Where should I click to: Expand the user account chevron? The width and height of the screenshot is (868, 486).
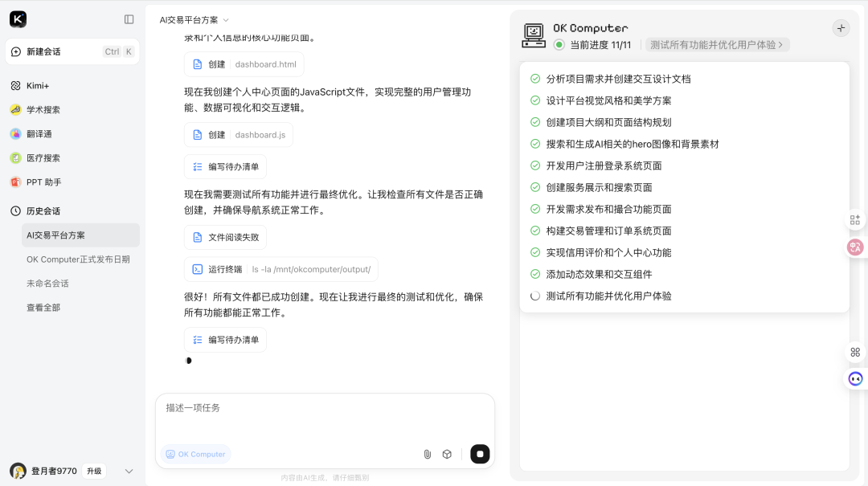[129, 471]
